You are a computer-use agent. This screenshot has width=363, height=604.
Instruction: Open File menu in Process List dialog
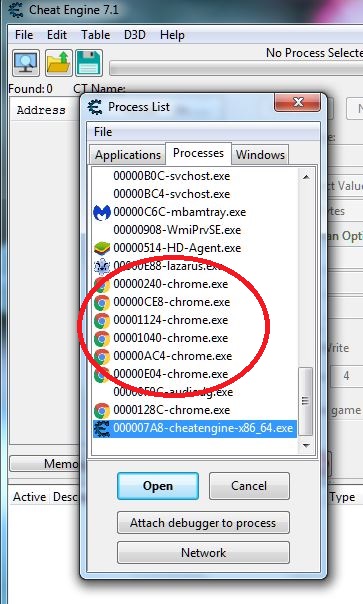103,132
